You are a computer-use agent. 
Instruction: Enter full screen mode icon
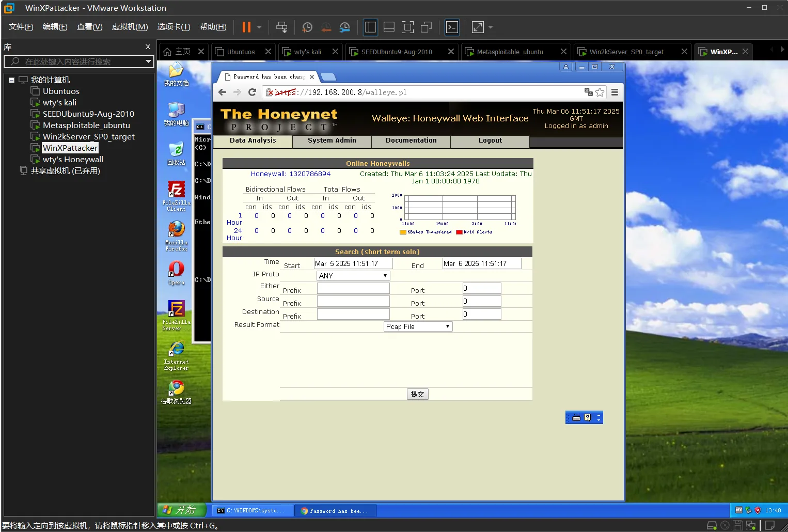[x=407, y=27]
